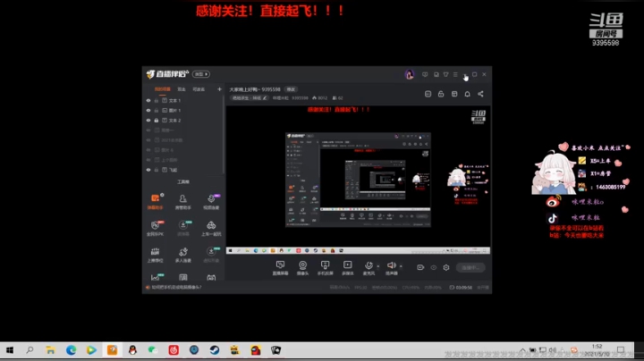This screenshot has width=644, height=361.
Task: Toggle lock on 图片 1 source
Action: coord(156,110)
